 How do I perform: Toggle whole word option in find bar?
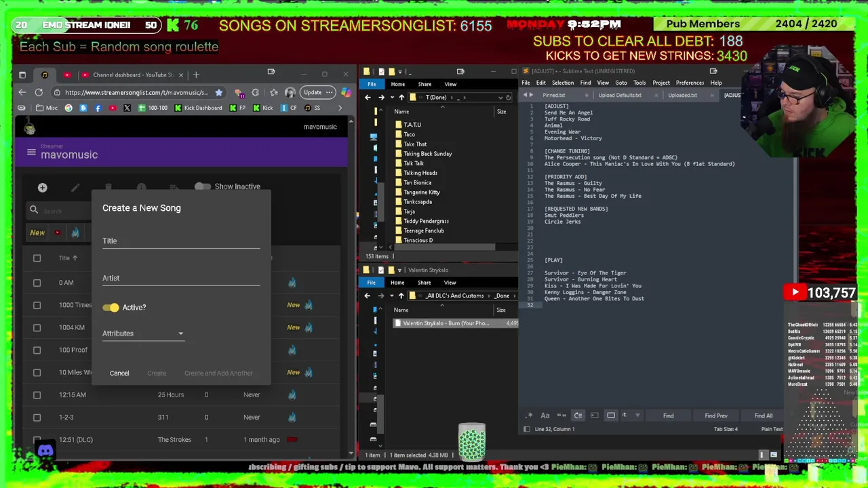point(561,415)
